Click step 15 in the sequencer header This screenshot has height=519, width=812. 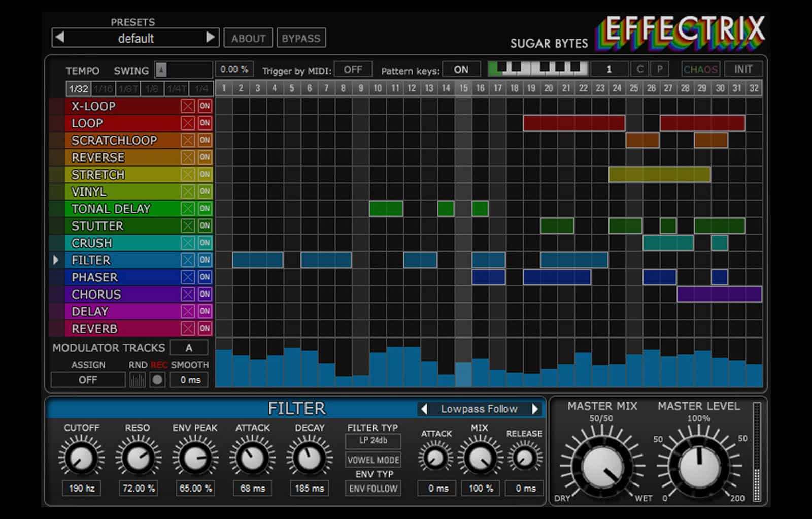[463, 88]
